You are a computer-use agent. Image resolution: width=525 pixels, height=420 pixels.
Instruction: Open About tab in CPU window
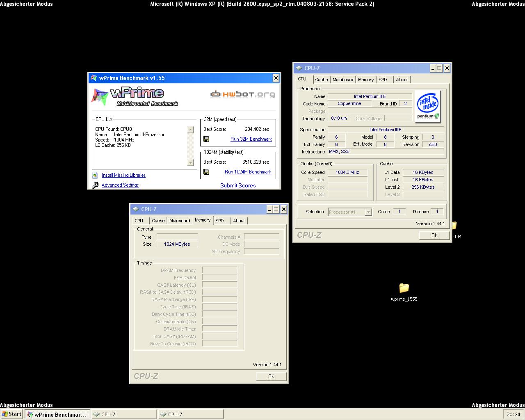[x=402, y=80]
